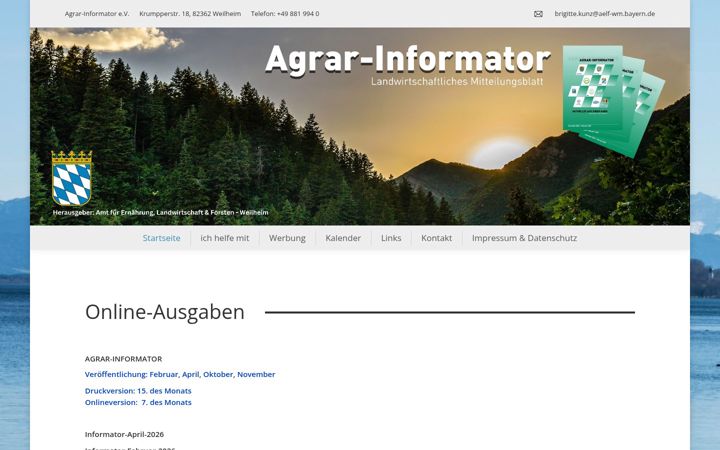Open the ich helfe mit page
Viewport: 720px width, 450px height.
225,238
